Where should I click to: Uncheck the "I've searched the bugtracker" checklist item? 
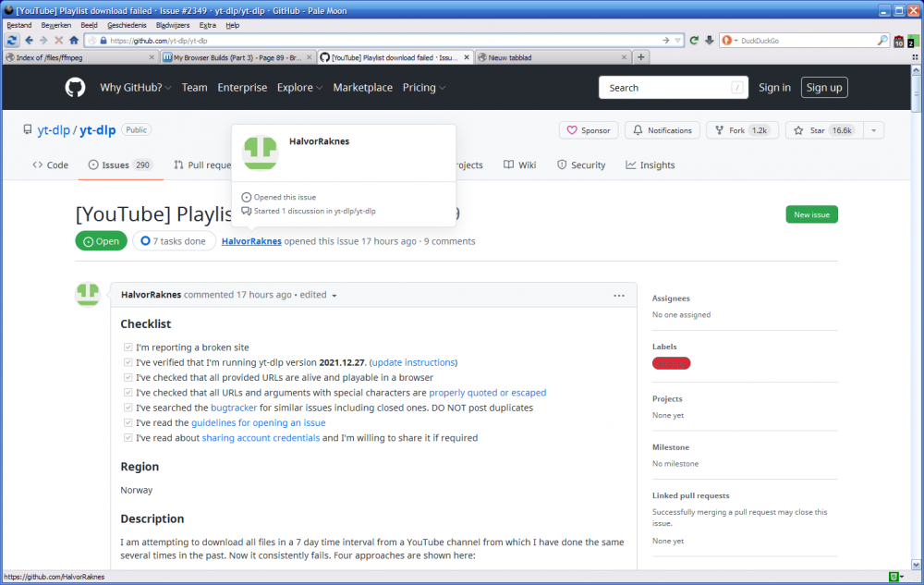128,408
